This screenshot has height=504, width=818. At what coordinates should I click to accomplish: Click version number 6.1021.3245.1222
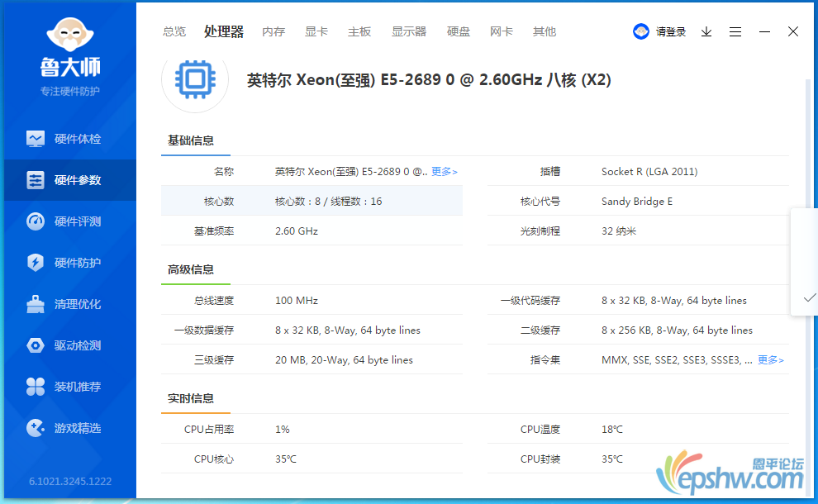pos(70,481)
